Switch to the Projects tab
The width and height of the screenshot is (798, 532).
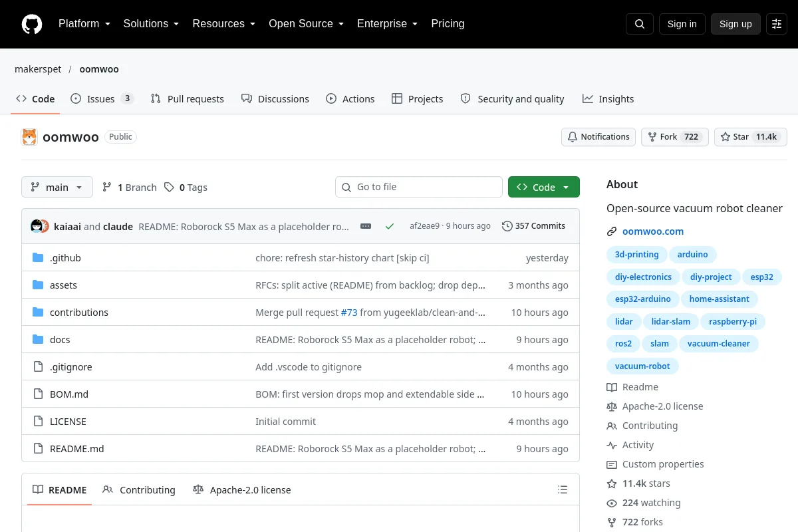418,98
